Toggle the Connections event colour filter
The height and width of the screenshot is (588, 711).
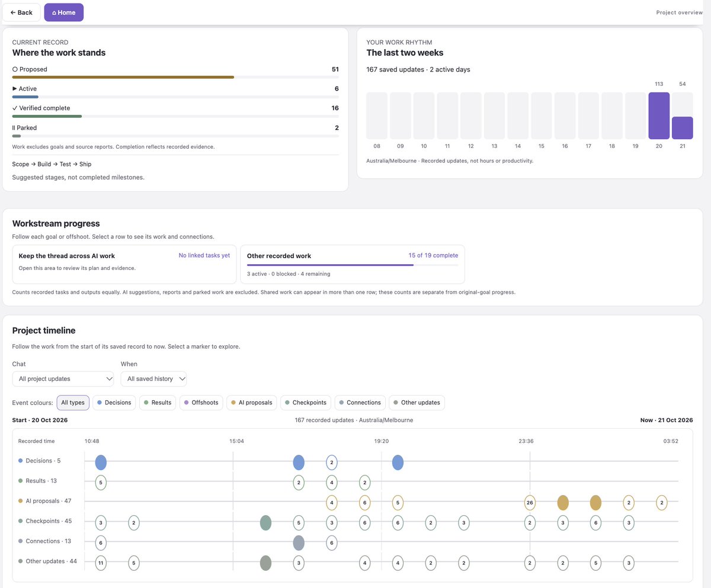click(360, 403)
